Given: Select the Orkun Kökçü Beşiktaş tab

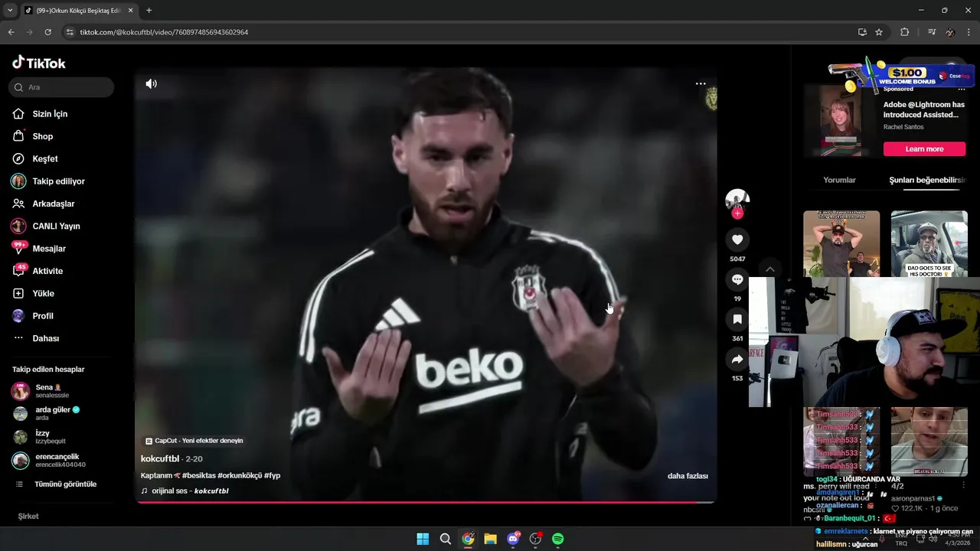Looking at the screenshot, I should pyautogui.click(x=78, y=11).
